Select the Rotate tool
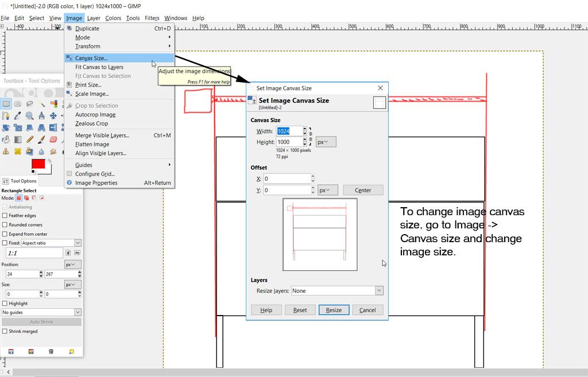Image resolution: width=588 pixels, height=377 pixels. pos(6,128)
